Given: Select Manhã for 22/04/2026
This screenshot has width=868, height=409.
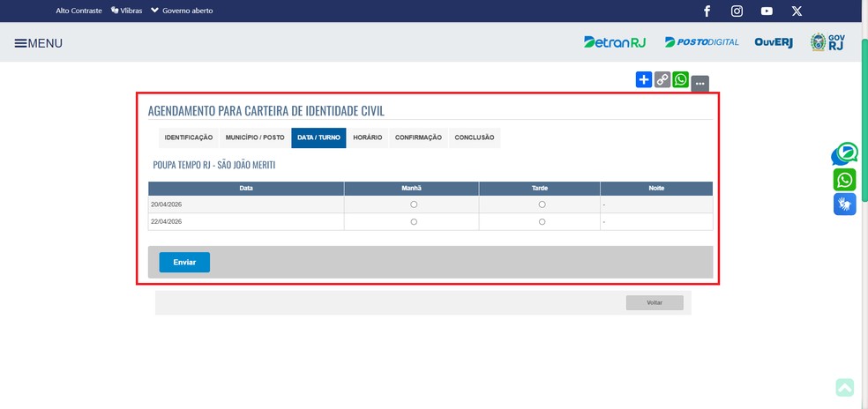Looking at the screenshot, I should click(414, 221).
